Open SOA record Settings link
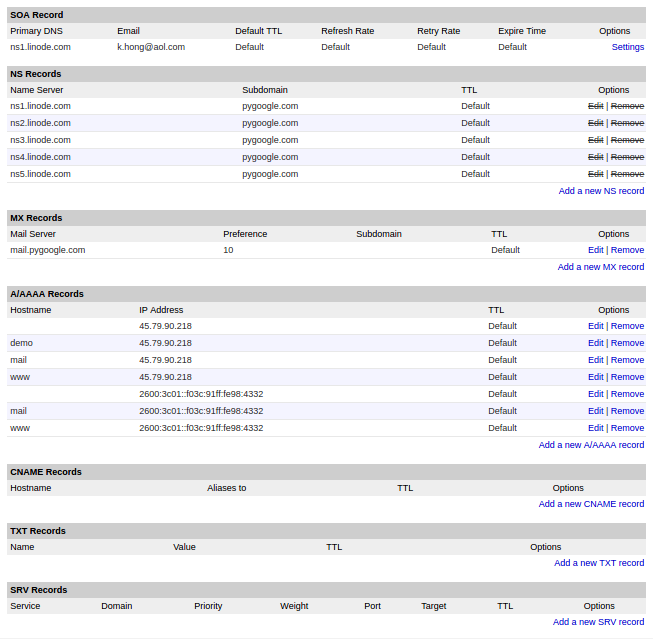This screenshot has width=653, height=639. pos(628,47)
